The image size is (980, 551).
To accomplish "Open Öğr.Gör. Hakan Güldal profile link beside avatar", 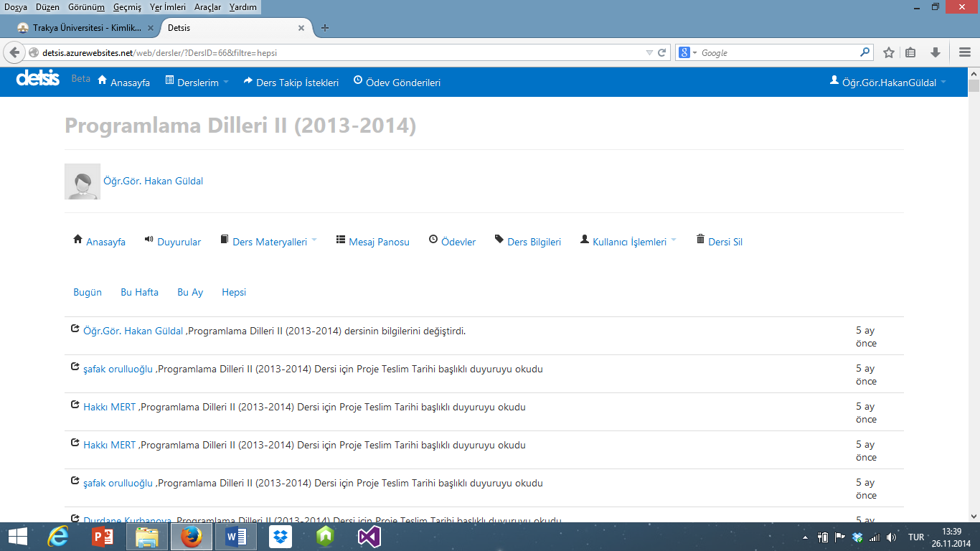I will 153,181.
